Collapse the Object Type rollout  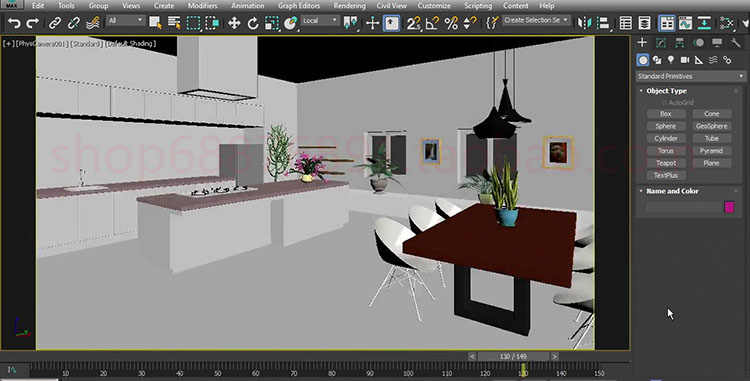666,91
